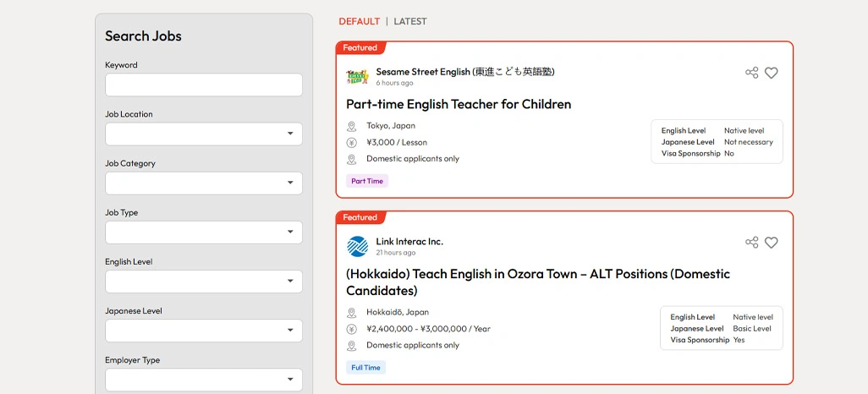Click 'Native level' in the Tokyo job card

744,130
